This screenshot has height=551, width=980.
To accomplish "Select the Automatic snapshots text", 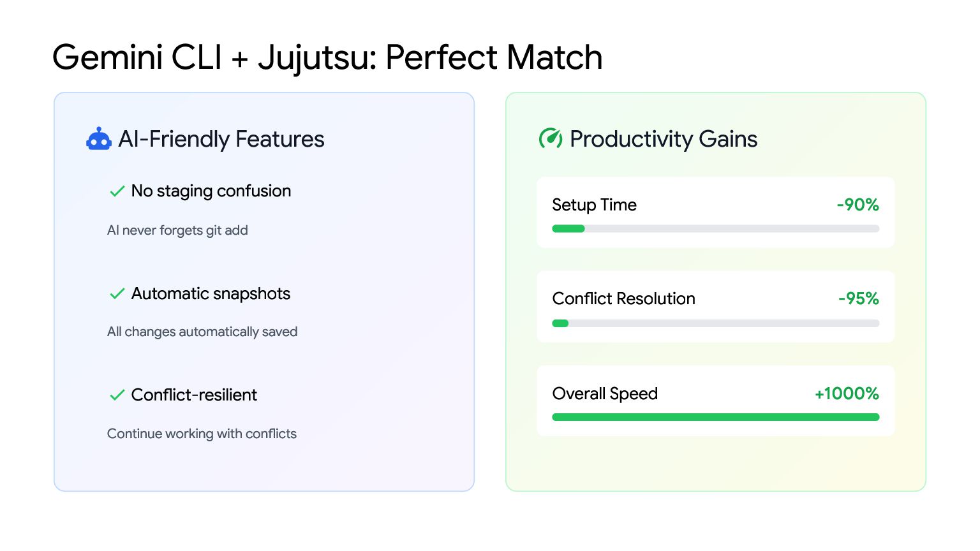I will (x=211, y=293).
